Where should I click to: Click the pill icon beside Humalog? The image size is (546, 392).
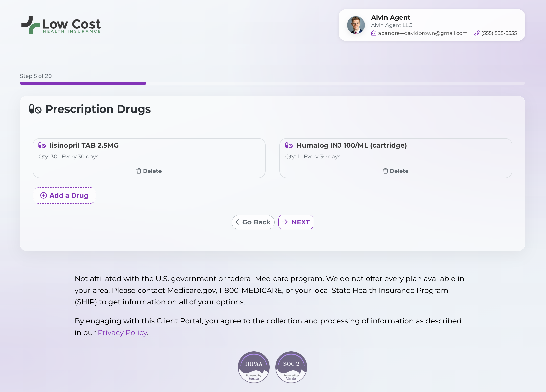click(x=289, y=145)
